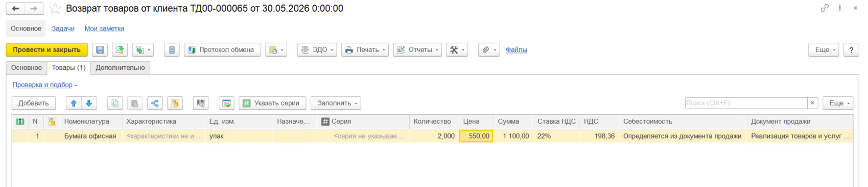
Task: Switch to the Основное document tab
Action: [27, 68]
